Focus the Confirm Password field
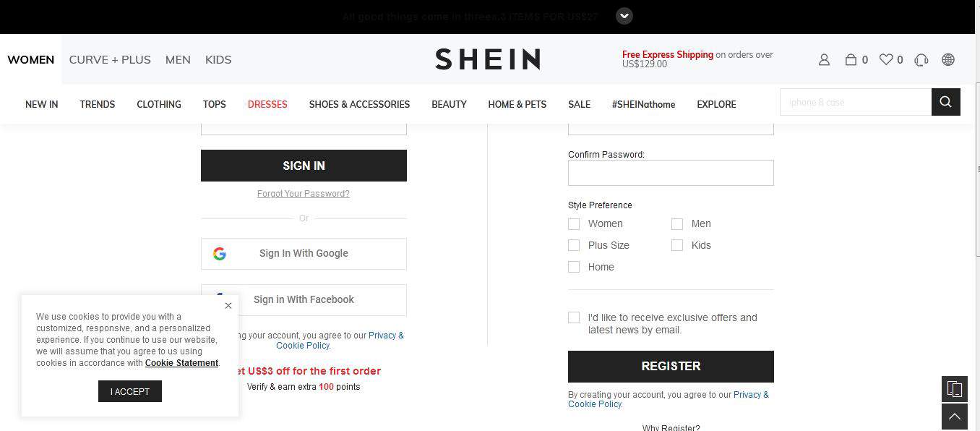 (671, 173)
